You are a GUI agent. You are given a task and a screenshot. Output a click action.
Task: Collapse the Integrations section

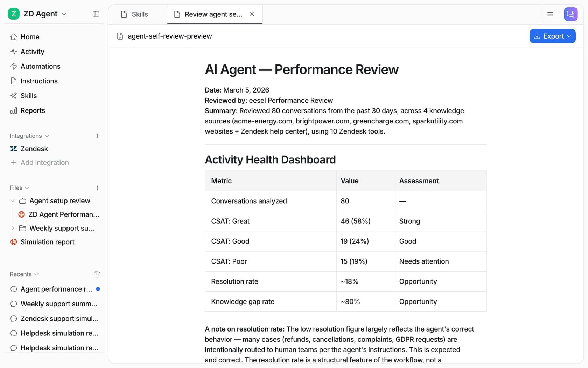coord(29,136)
